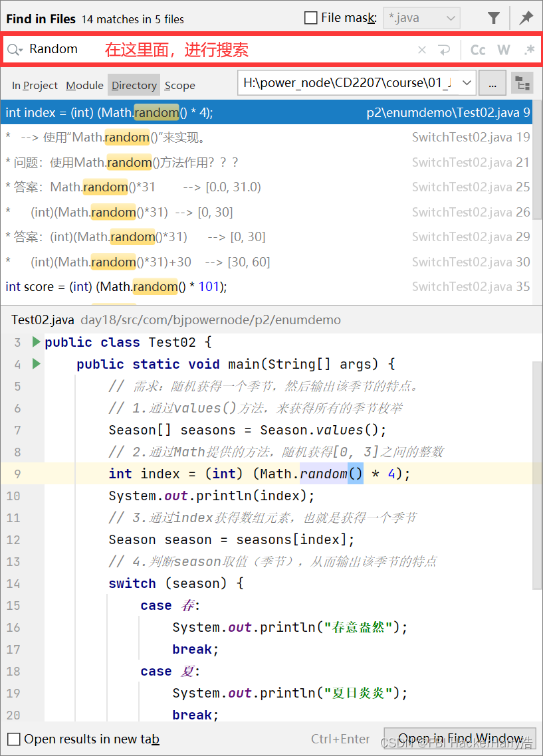The width and height of the screenshot is (543, 756).
Task: Open the *.java file mask dropdown
Action: point(421,19)
